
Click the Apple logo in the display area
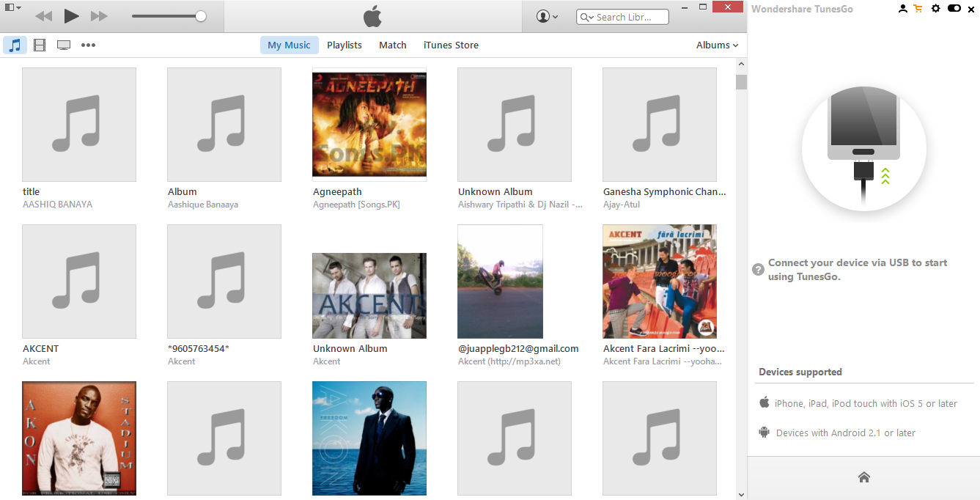pos(372,16)
